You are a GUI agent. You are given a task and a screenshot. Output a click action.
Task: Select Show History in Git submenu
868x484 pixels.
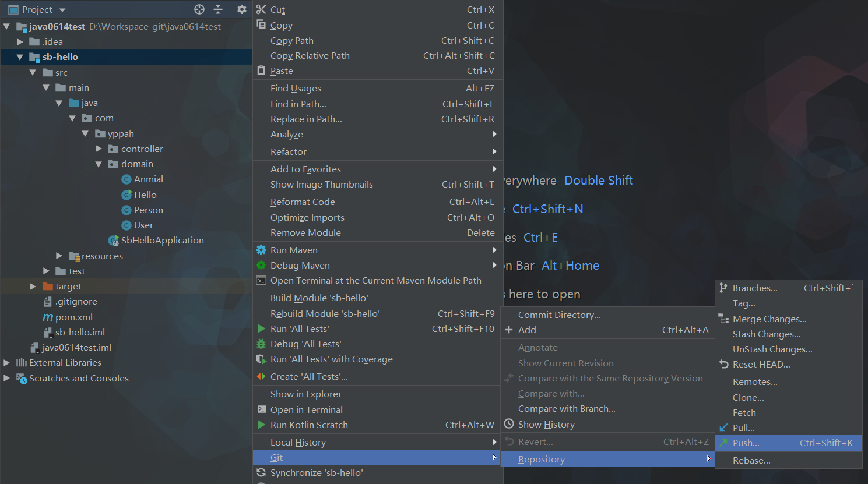tap(546, 425)
